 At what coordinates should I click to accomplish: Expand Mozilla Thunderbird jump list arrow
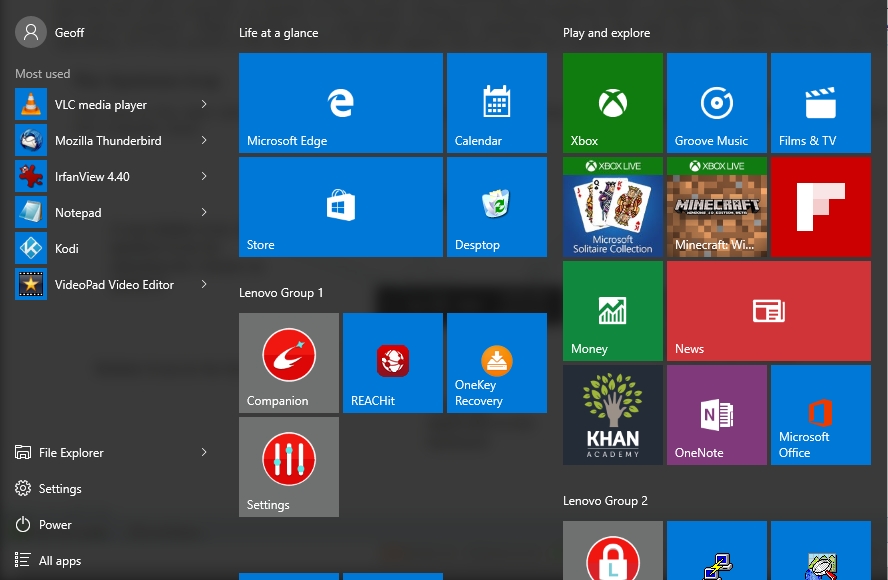click(x=204, y=141)
